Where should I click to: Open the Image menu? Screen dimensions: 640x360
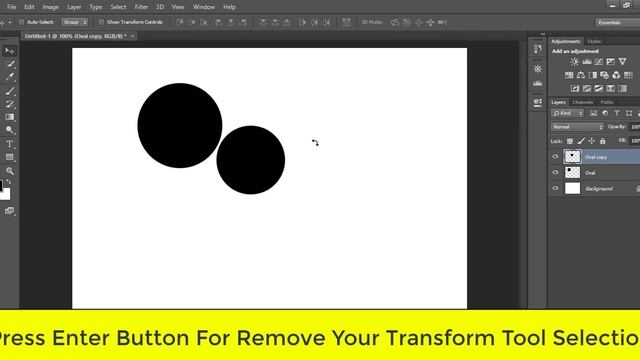[51, 7]
